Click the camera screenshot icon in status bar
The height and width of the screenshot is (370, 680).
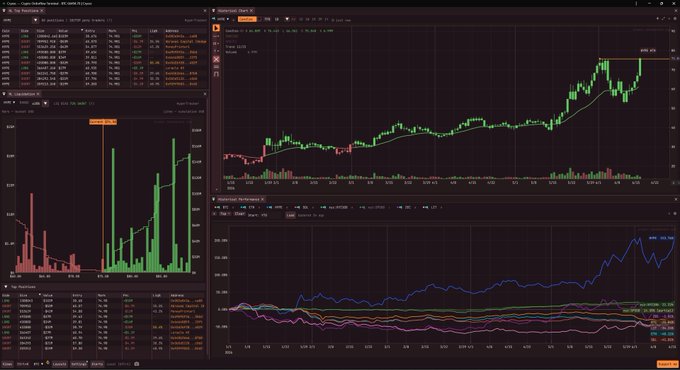point(137,364)
